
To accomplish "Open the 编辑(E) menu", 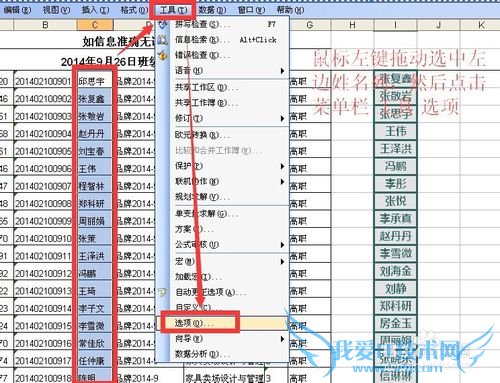I will tap(17, 10).
